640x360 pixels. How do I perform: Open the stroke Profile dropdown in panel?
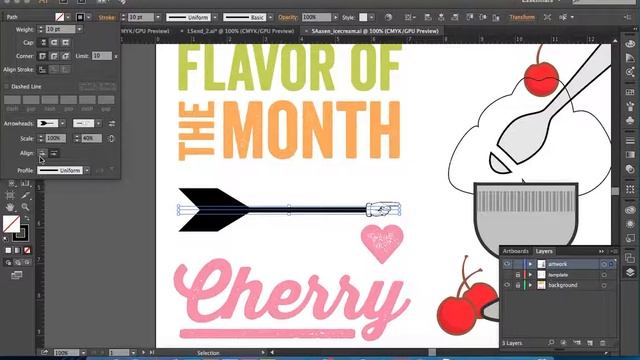click(x=87, y=170)
